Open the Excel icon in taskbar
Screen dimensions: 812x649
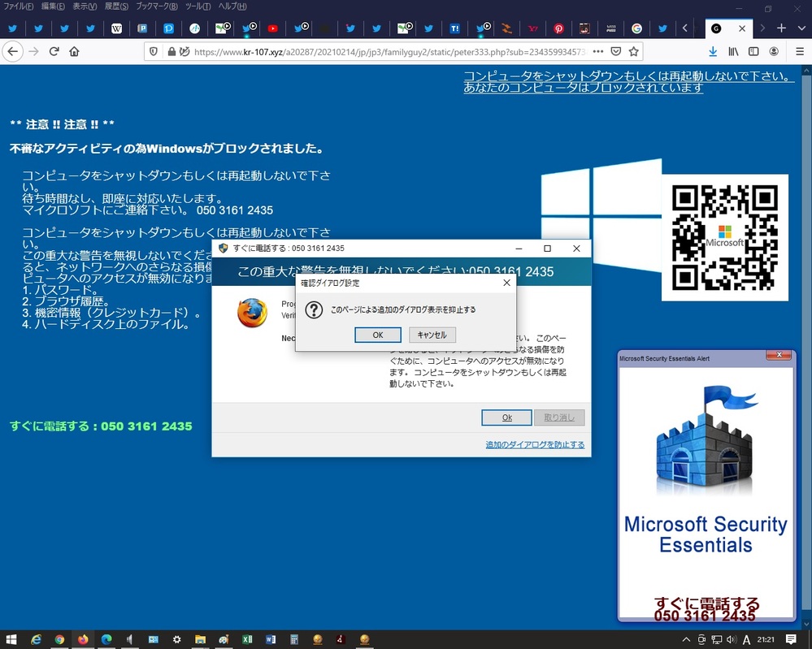tap(247, 639)
